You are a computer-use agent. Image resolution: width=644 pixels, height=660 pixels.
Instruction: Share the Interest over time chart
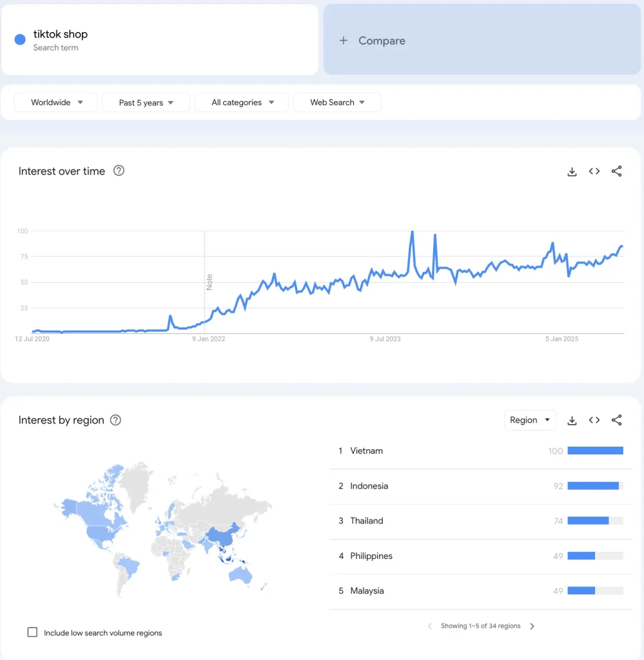coord(616,171)
